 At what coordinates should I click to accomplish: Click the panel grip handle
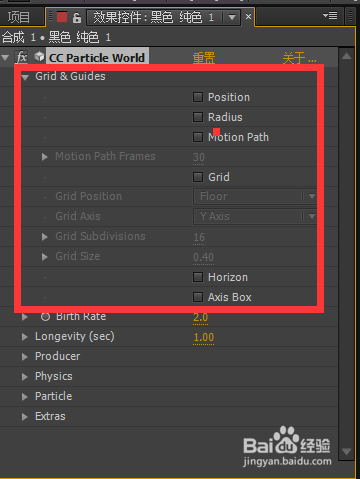(x=51, y=17)
